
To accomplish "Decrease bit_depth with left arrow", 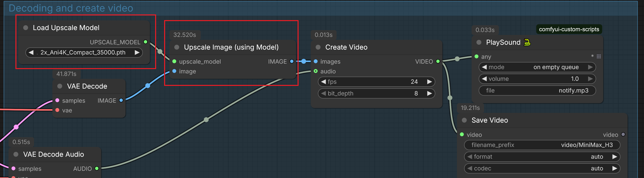I will click(323, 93).
